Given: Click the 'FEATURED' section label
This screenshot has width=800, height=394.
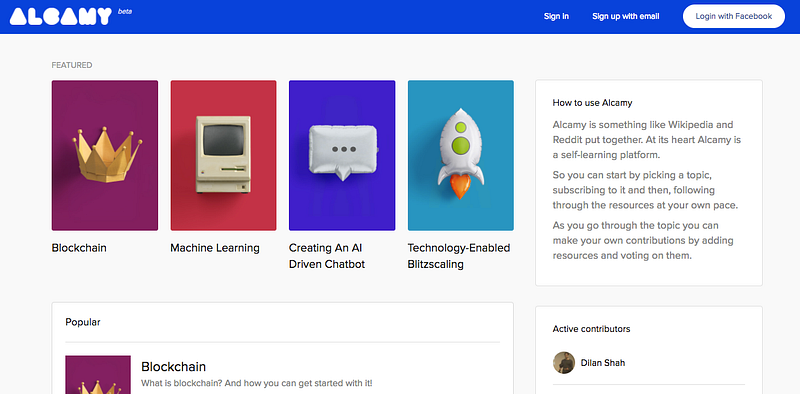Looking at the screenshot, I should click(72, 65).
